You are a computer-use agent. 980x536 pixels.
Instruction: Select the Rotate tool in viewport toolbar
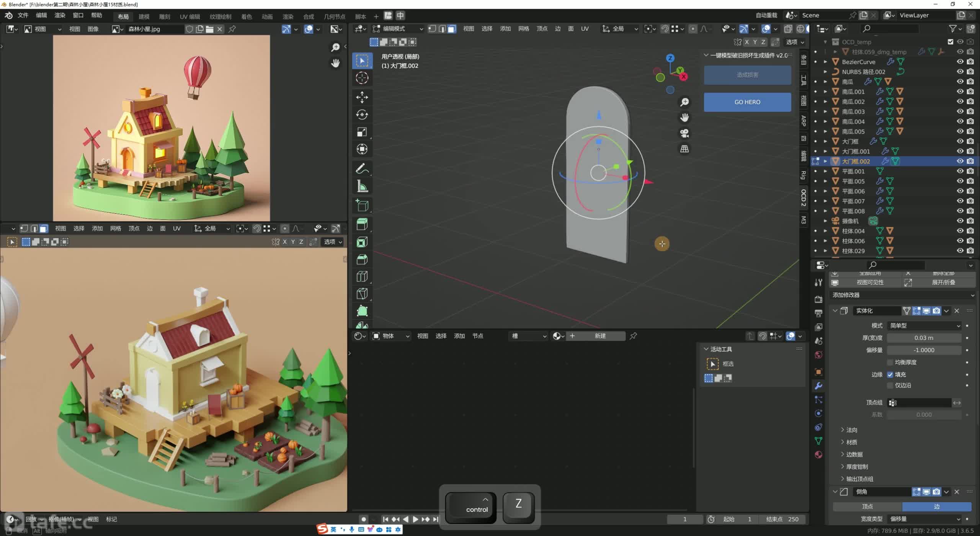(362, 114)
